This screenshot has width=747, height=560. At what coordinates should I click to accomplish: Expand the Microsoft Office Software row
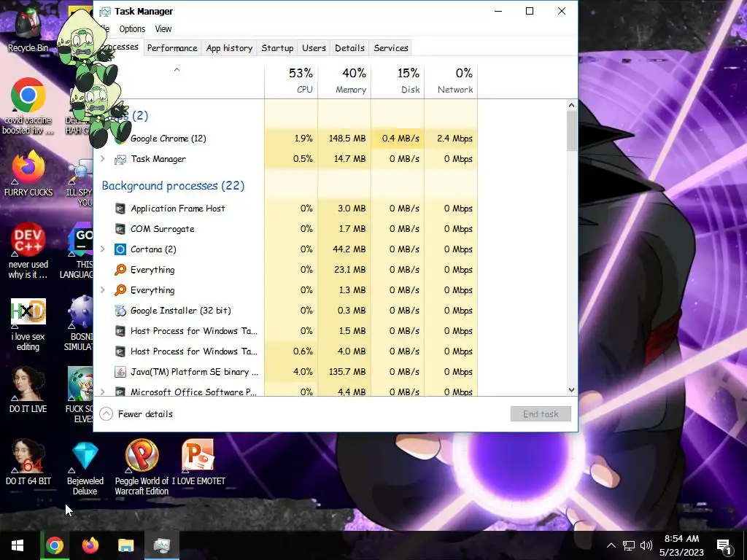tap(103, 392)
